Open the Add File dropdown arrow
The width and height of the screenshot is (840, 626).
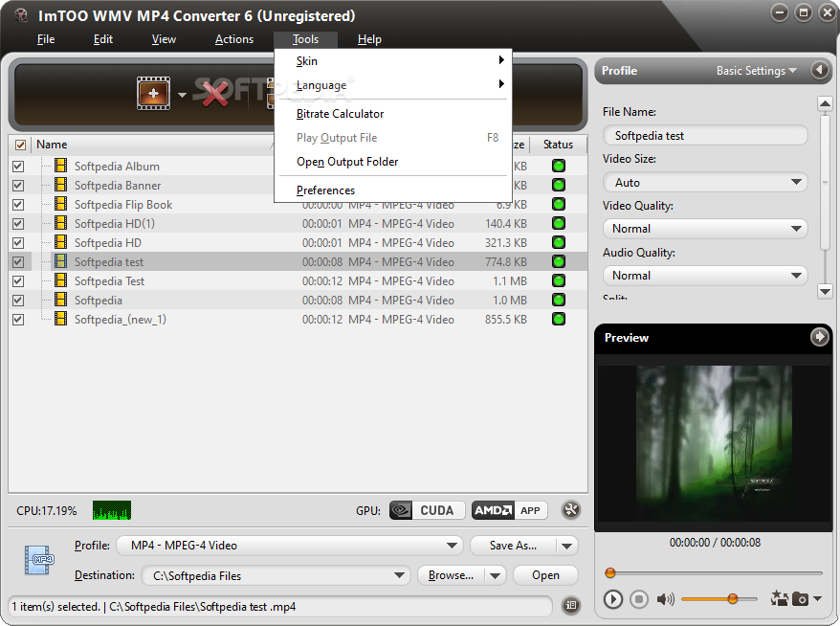point(182,95)
